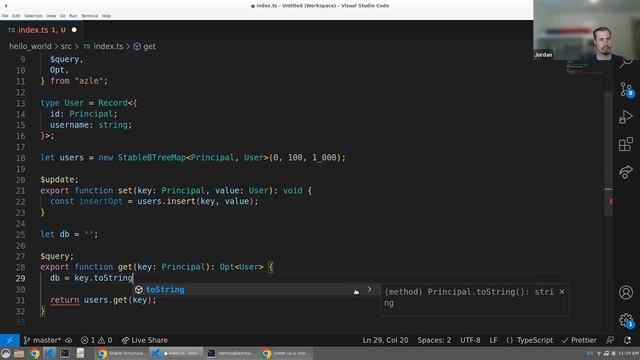Change indentation via Spaces: 2
Image resolution: width=640 pixels, height=360 pixels.
[x=434, y=340]
